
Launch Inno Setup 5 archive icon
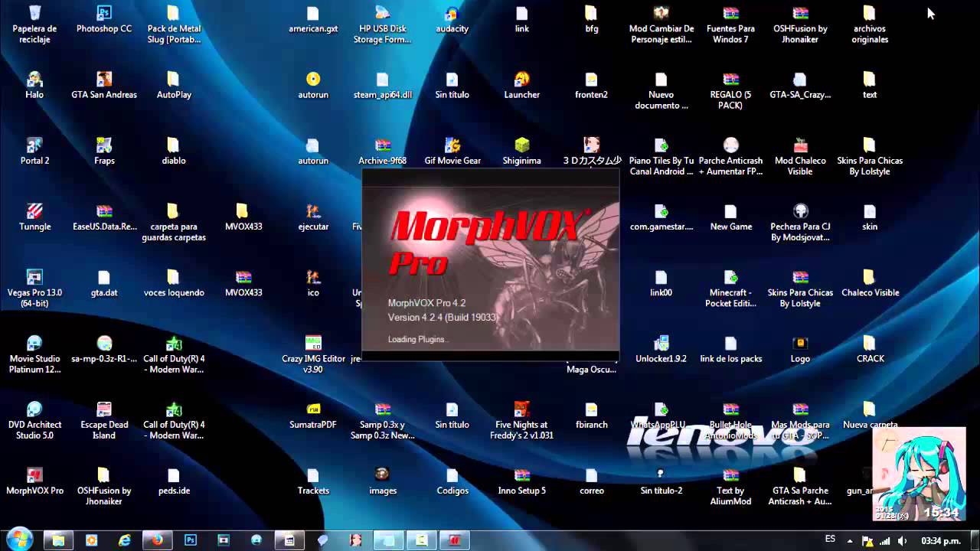coord(522,481)
